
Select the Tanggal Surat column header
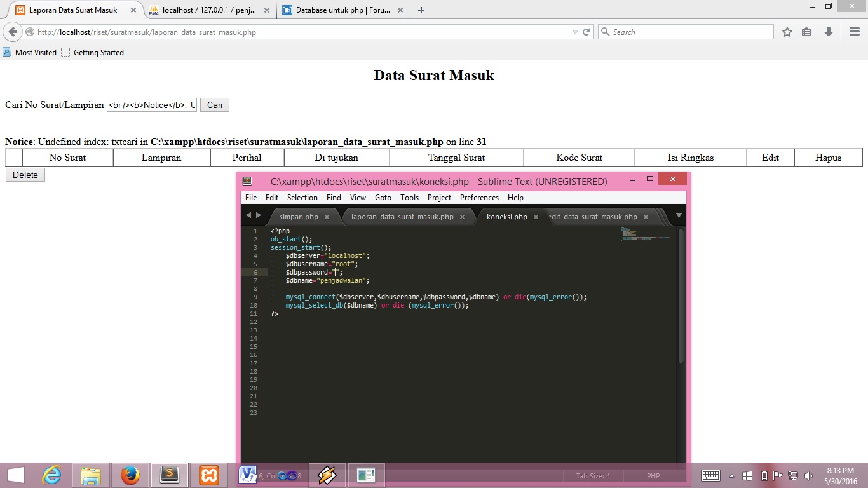pyautogui.click(x=456, y=158)
